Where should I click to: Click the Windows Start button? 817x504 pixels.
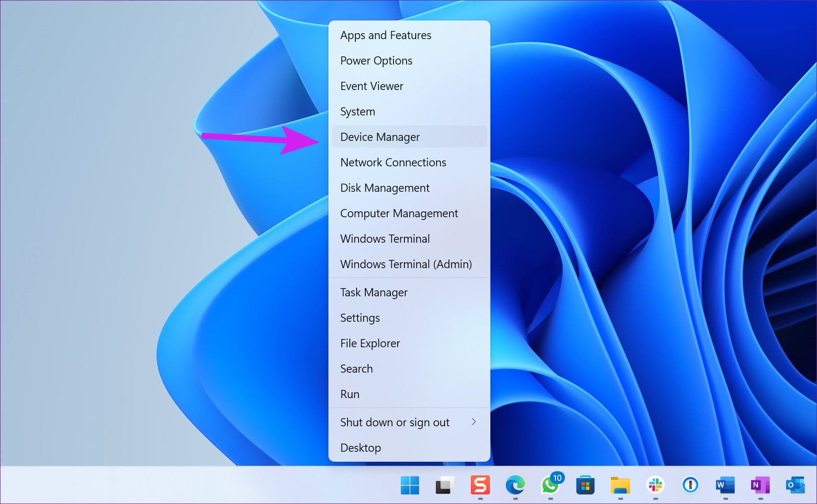[410, 485]
